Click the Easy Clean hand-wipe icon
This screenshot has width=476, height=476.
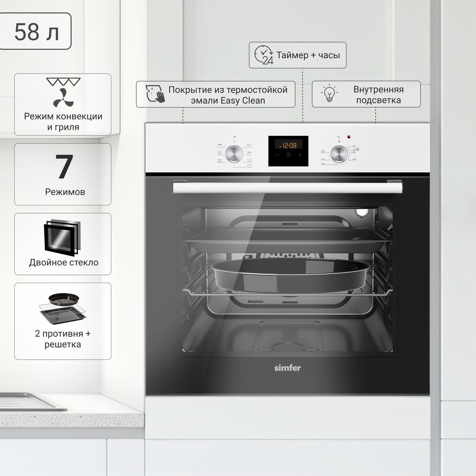tap(155, 94)
